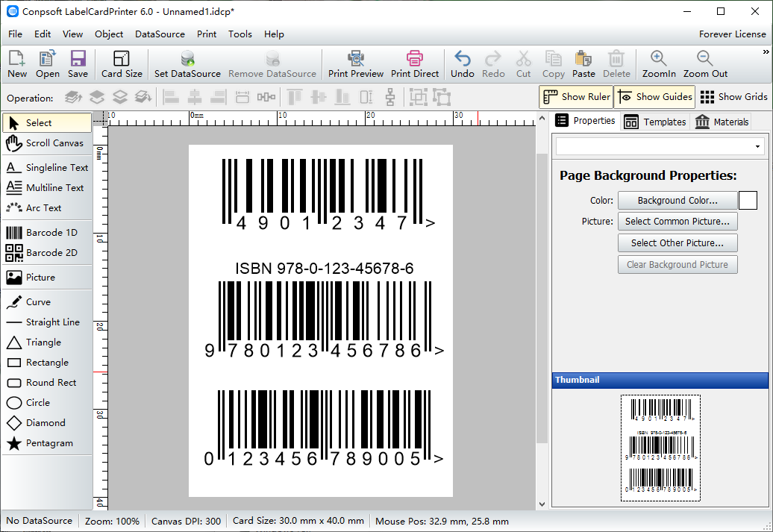Open the Edit menu

point(43,34)
